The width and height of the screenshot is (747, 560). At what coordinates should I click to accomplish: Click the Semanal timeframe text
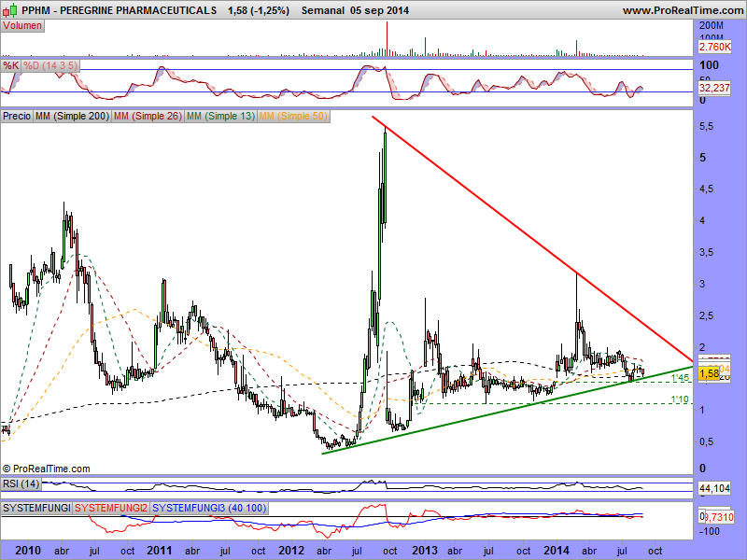tap(322, 10)
